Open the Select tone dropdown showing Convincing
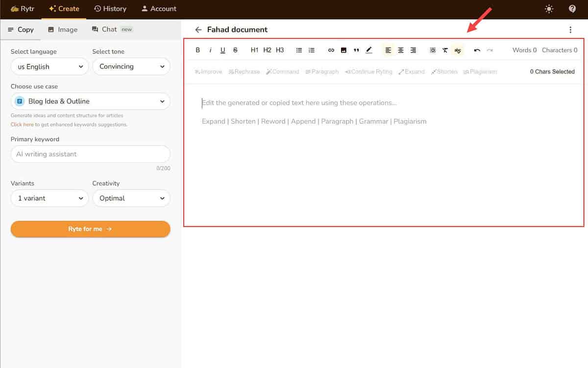Screen dimensions: 588x368 pyautogui.click(x=131, y=66)
